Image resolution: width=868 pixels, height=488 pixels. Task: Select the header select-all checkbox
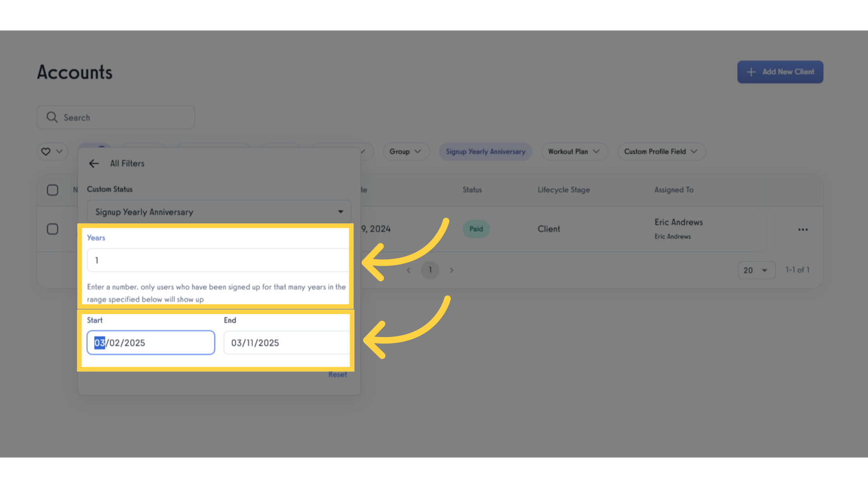[52, 190]
